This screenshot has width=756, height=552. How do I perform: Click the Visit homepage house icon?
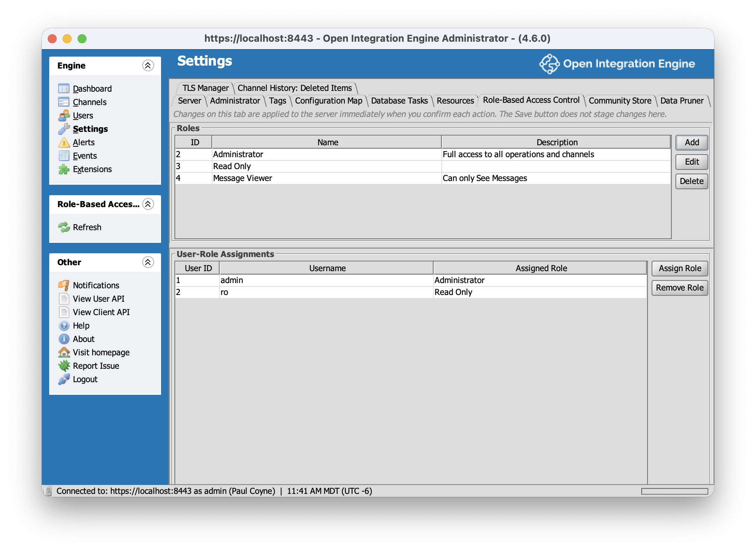[64, 352]
